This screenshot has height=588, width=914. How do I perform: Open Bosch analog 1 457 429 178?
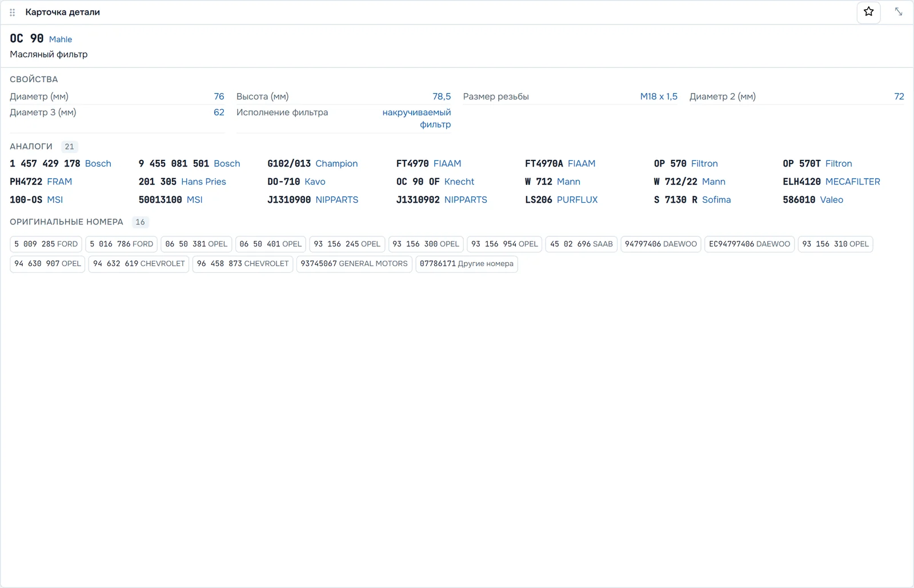coord(61,164)
